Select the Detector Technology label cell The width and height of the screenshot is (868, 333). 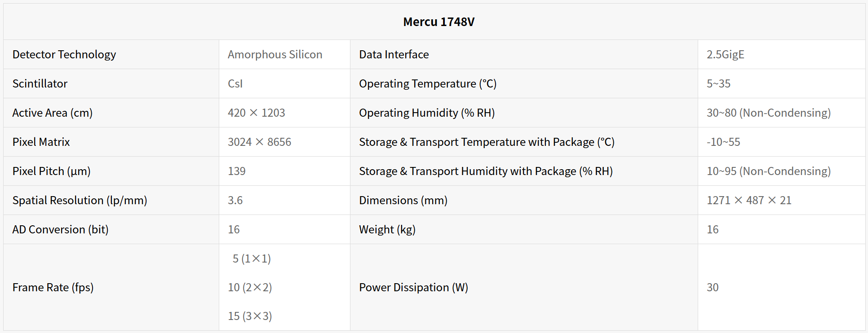[64, 55]
